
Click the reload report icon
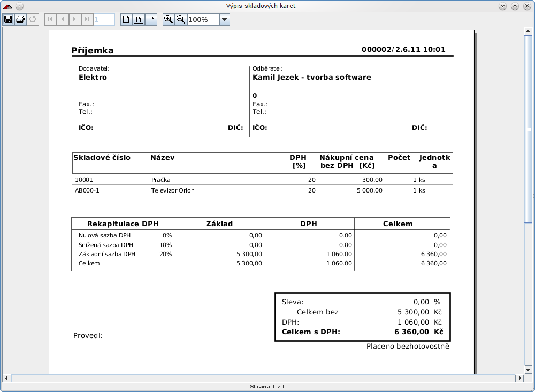[x=33, y=20]
